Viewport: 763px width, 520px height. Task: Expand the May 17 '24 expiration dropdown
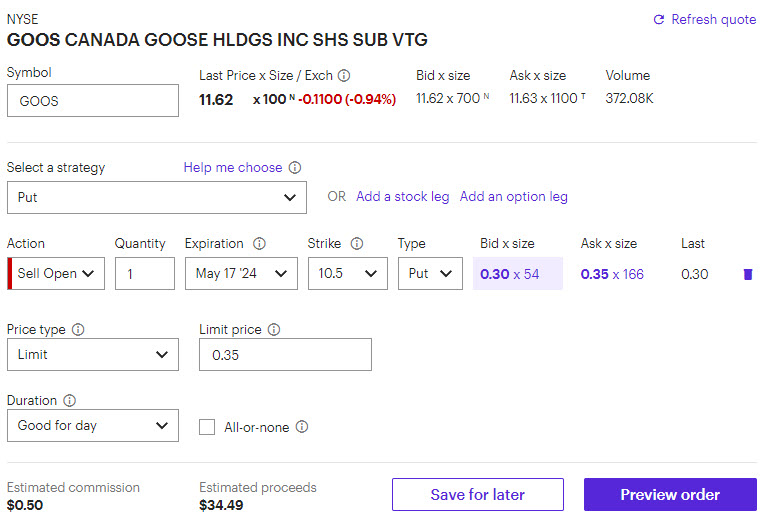coord(241,273)
